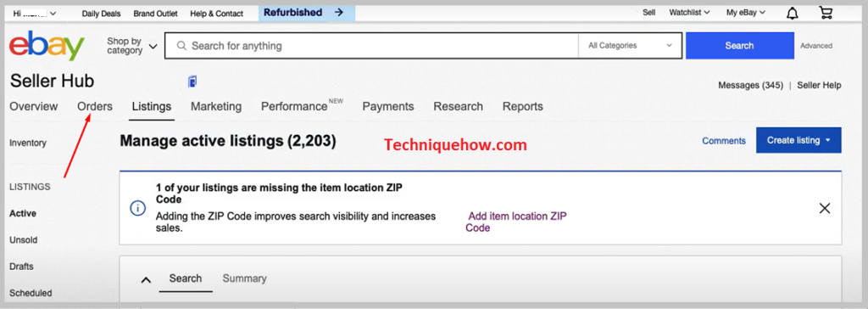Open the shopping cart icon
This screenshot has width=868, height=309.
pyautogui.click(x=826, y=13)
